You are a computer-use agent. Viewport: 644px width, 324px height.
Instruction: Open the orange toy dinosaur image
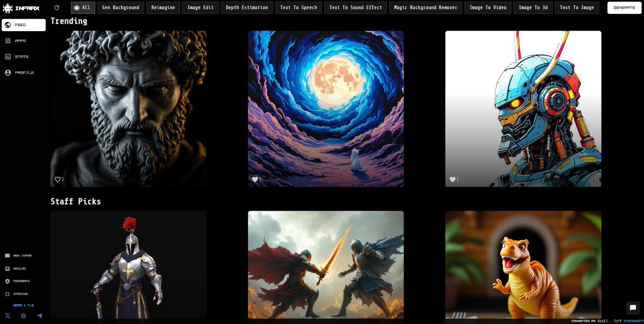pos(523,264)
